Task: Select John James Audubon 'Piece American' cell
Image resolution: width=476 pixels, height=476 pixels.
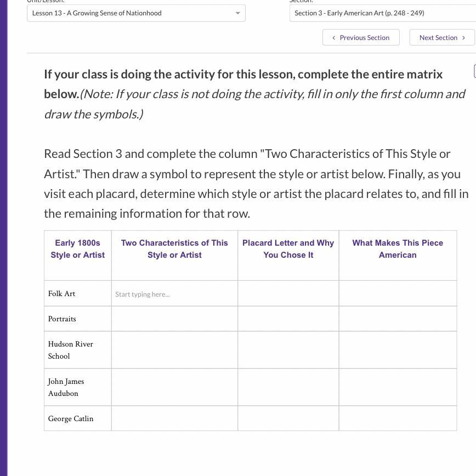Action: coord(398,387)
